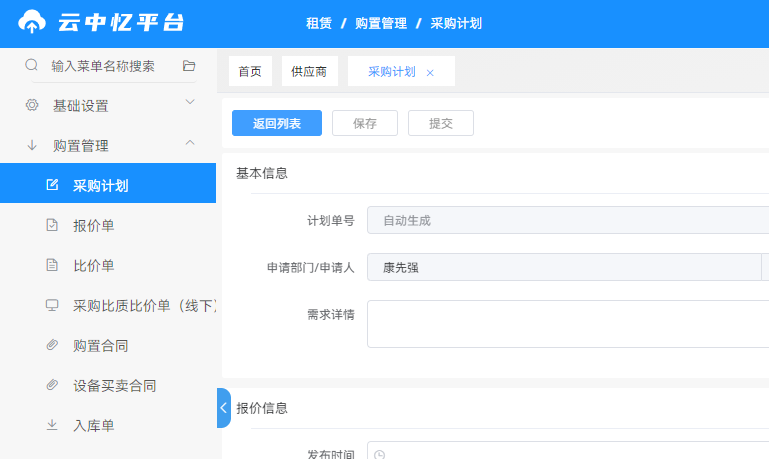Click the clock icon in 发布时间 field

[379, 455]
